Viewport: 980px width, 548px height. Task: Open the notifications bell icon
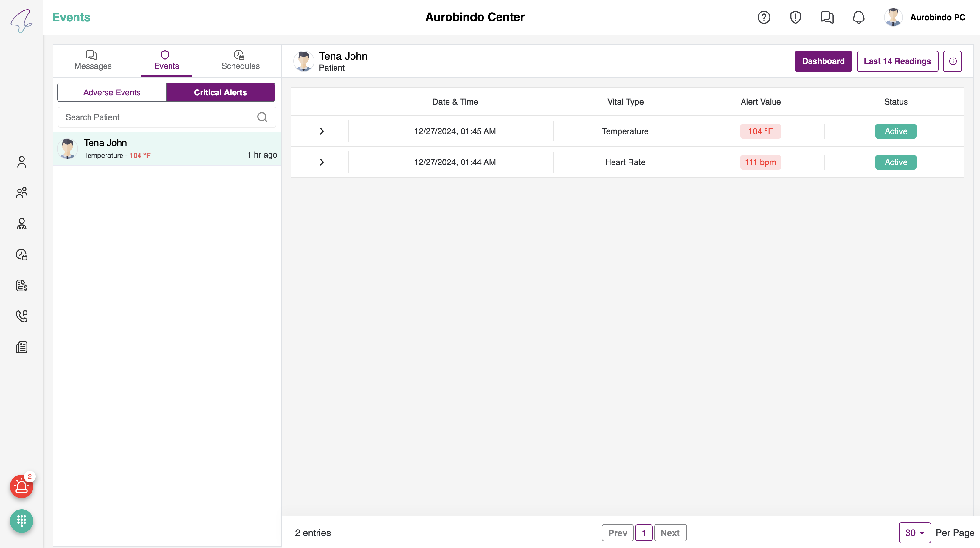pos(858,18)
